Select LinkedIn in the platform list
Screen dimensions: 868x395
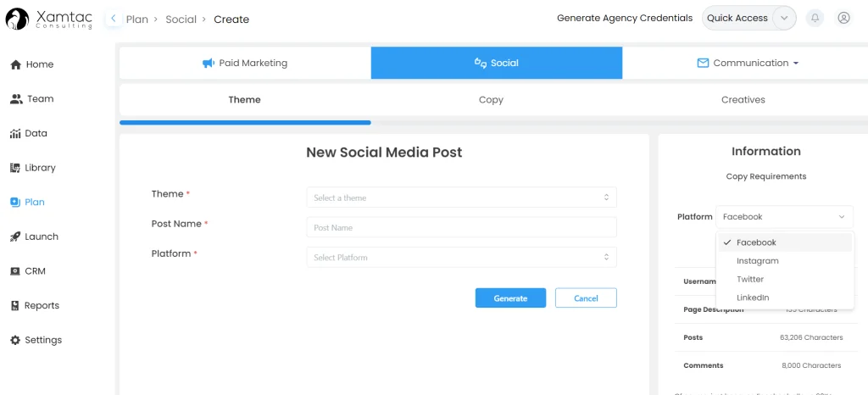point(753,298)
